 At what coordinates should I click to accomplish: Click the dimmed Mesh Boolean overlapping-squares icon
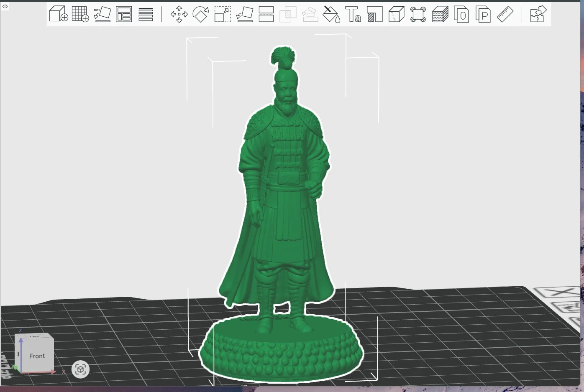288,14
